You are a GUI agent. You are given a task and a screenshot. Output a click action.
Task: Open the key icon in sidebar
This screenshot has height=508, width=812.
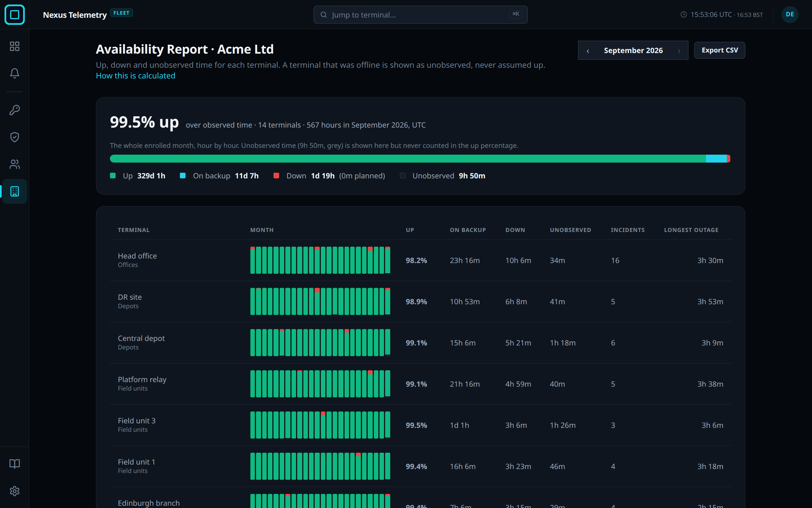14,110
